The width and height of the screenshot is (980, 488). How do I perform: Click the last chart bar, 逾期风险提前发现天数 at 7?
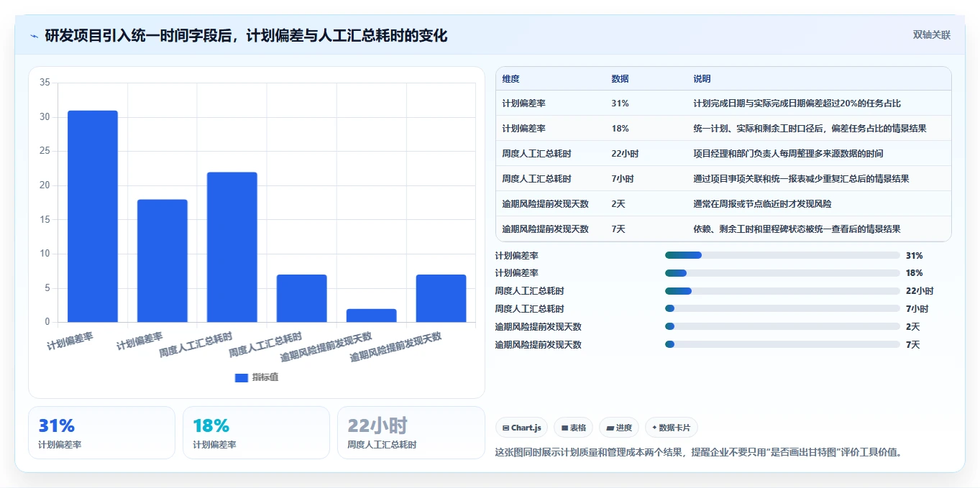[441, 298]
